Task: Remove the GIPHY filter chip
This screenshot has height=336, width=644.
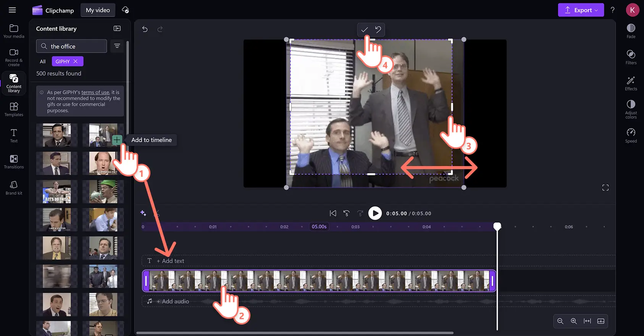Action: click(76, 61)
